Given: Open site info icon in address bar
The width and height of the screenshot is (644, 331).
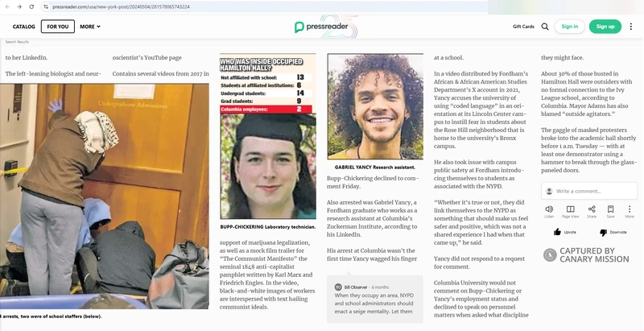Looking at the screenshot, I should (46, 6).
